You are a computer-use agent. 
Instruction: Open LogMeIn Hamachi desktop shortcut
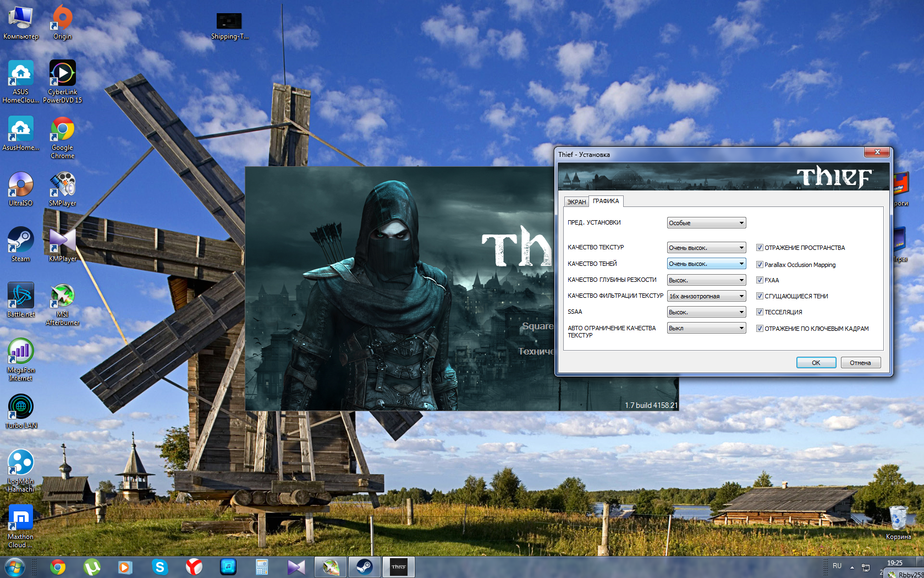click(21, 471)
